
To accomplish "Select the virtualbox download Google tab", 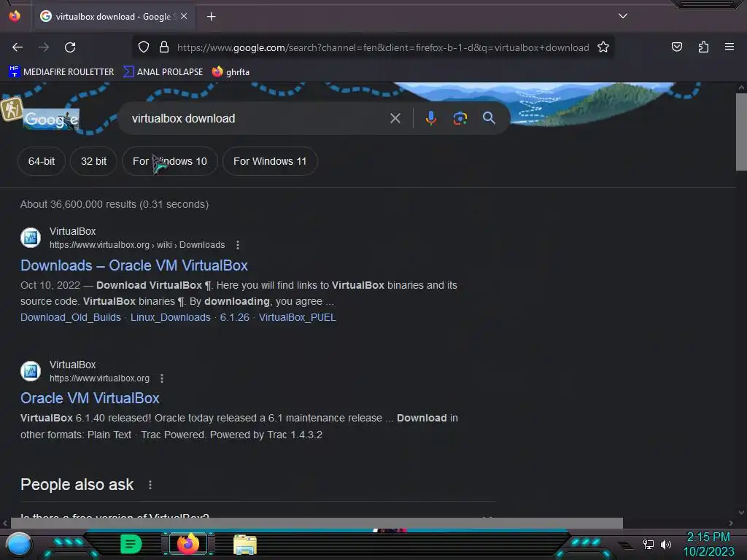I will [x=113, y=16].
